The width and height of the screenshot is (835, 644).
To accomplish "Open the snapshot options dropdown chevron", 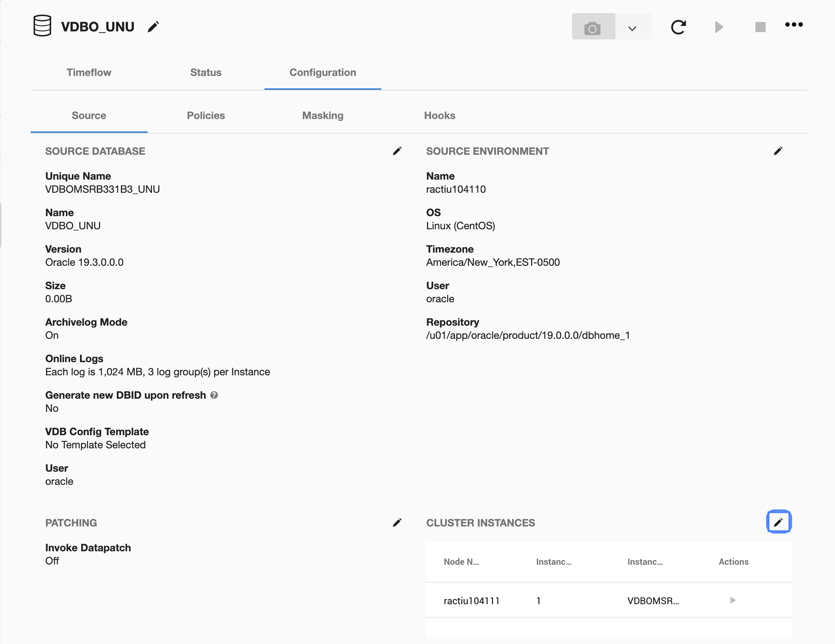I will (x=632, y=28).
